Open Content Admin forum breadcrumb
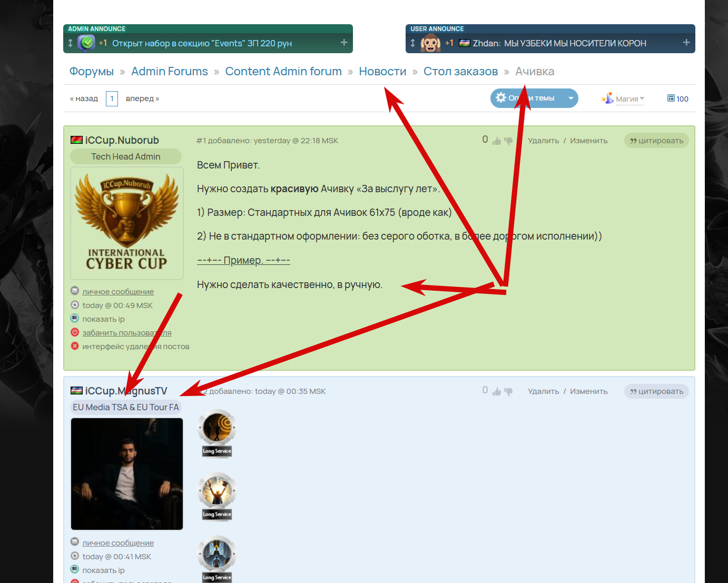This screenshot has height=583, width=728. point(283,72)
